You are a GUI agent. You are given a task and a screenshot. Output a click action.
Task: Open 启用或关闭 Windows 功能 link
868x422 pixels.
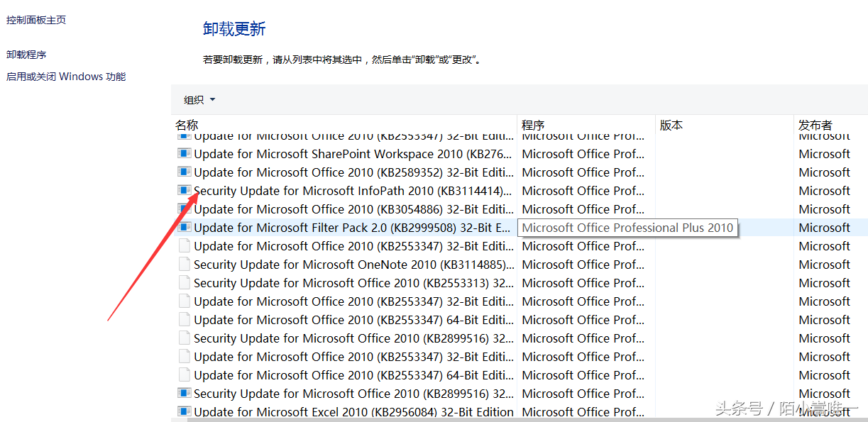pos(66,77)
